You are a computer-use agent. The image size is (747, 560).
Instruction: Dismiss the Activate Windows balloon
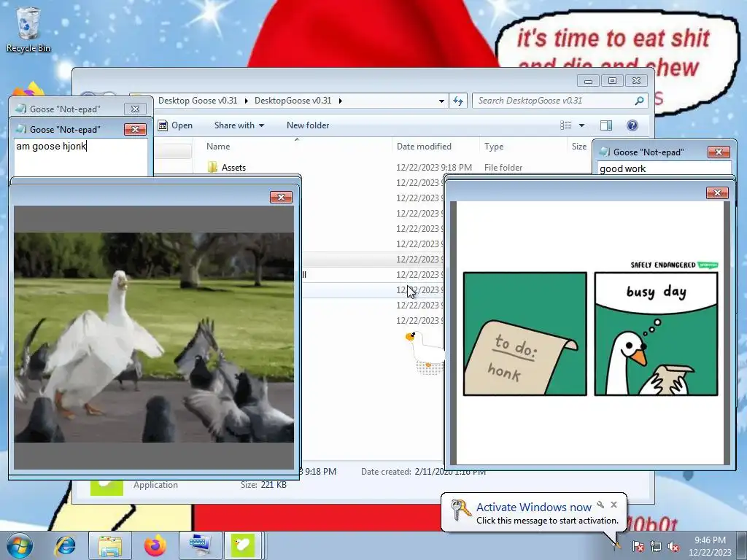pos(614,505)
